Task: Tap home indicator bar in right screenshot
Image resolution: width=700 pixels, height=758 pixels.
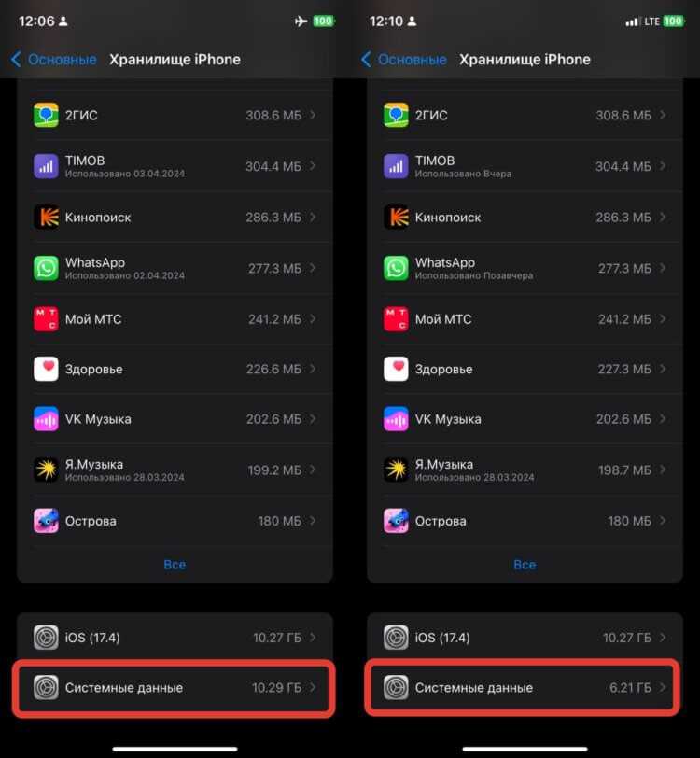Action: (x=525, y=749)
